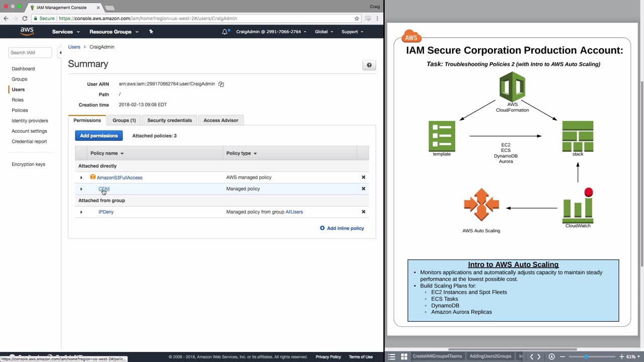Open Policies in the IAM sidebar
Image resolution: width=644 pixels, height=362 pixels.
20,111
